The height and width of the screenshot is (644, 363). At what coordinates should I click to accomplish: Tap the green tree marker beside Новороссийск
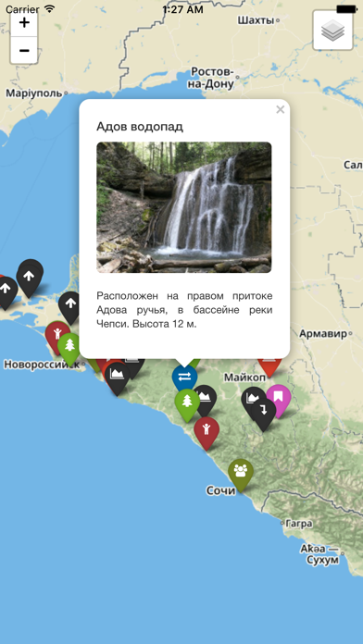tap(69, 349)
